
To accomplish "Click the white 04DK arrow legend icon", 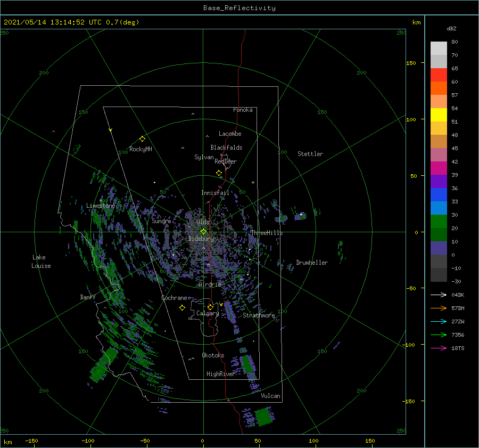I will 439,295.
